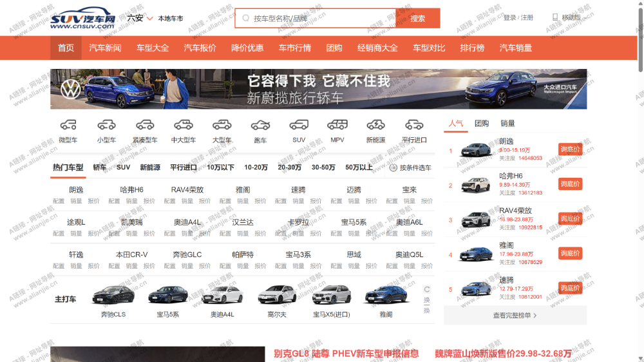Select the 跑车 category icon
The height and width of the screenshot is (362, 644).
260,124
